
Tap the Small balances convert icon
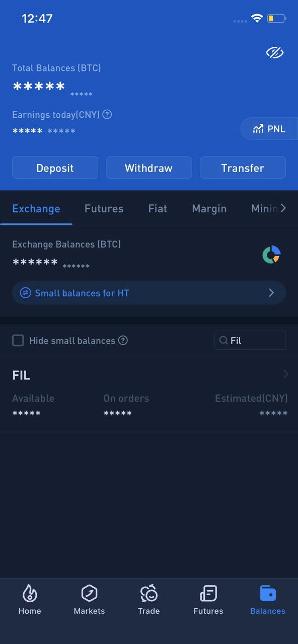pos(25,293)
